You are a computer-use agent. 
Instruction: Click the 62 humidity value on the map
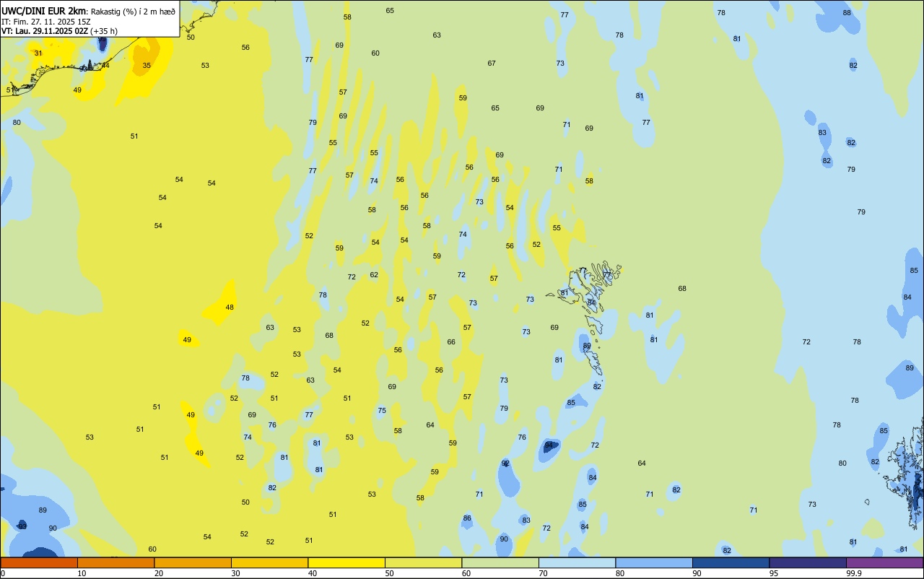click(374, 275)
